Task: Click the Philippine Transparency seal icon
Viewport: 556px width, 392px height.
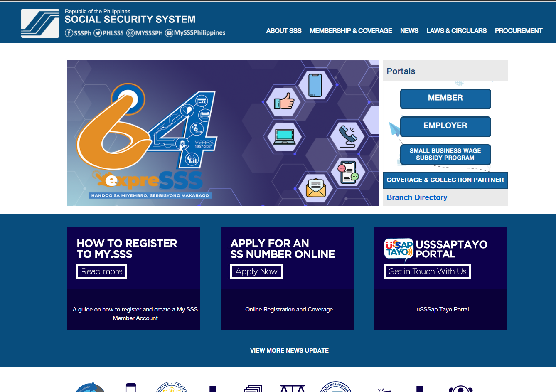Action: [172, 387]
